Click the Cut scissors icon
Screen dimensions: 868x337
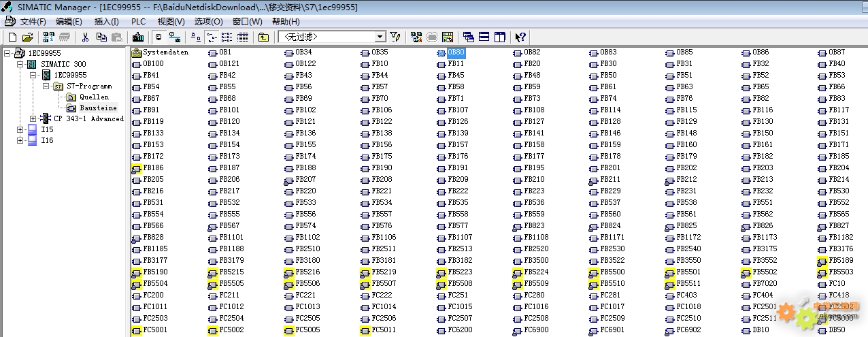click(x=85, y=37)
